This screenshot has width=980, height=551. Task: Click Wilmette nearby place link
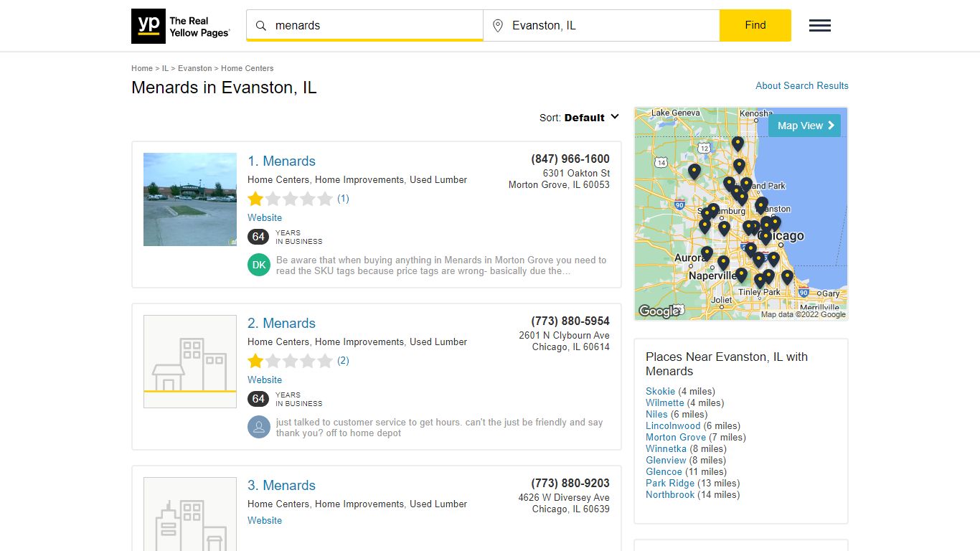665,402
